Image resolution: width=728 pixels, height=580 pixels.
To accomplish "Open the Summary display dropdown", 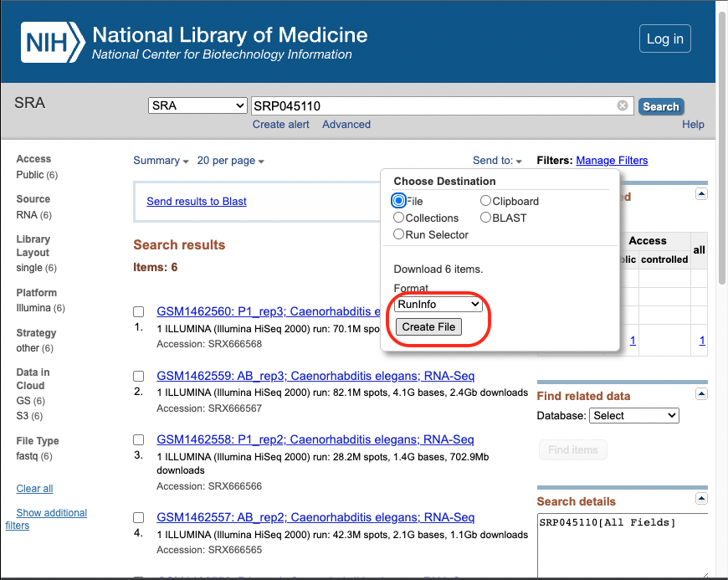I will 161,161.
